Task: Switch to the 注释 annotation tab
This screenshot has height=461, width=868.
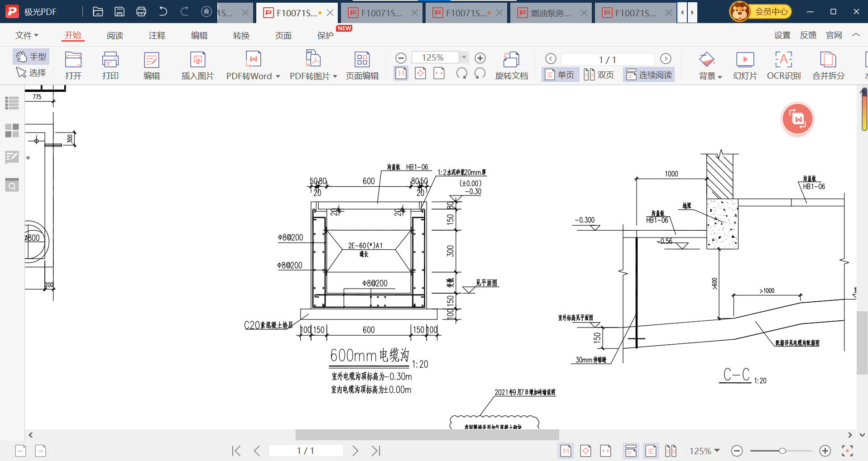Action: 157,35
